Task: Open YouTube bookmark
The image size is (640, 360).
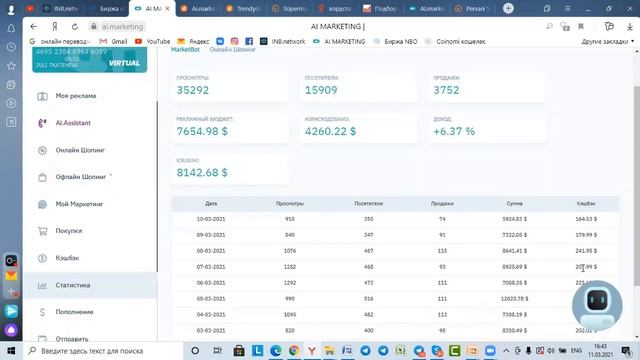Action: [153, 41]
